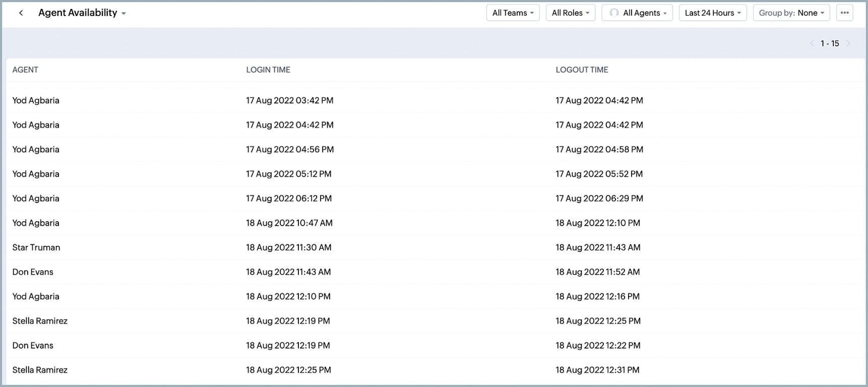Go to next page of results

click(849, 43)
